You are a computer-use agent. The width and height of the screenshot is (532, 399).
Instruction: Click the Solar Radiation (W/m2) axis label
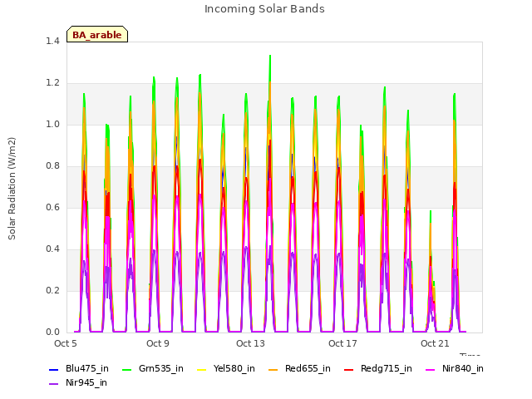coord(12,189)
